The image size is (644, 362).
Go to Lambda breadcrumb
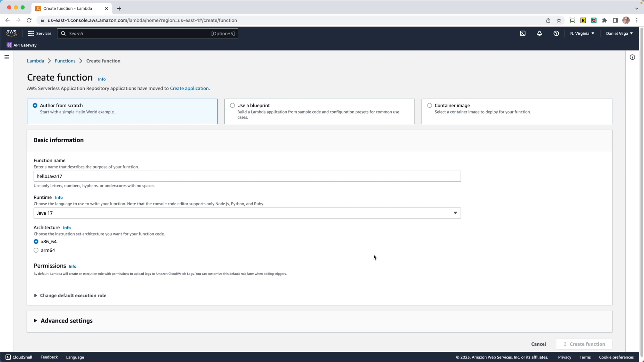coord(35,61)
